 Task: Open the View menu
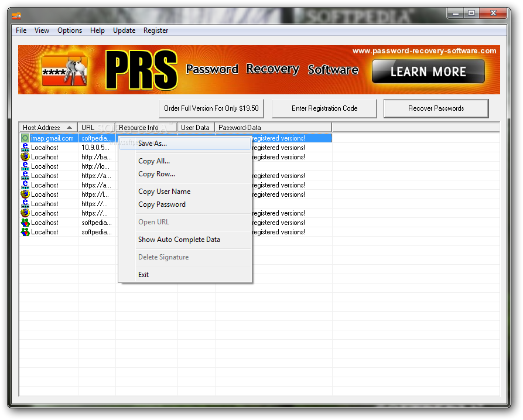[42, 30]
